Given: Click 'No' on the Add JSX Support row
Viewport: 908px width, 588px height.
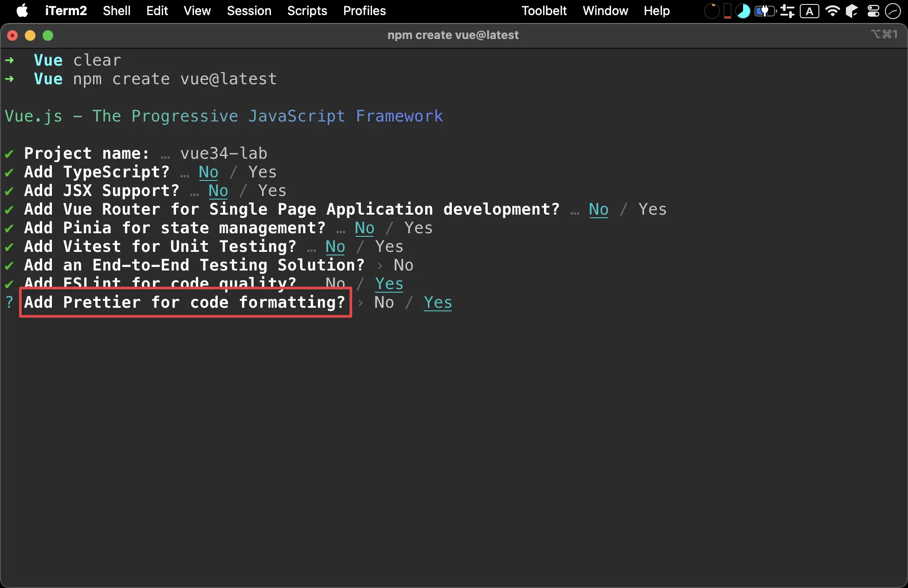Looking at the screenshot, I should pos(218,191).
